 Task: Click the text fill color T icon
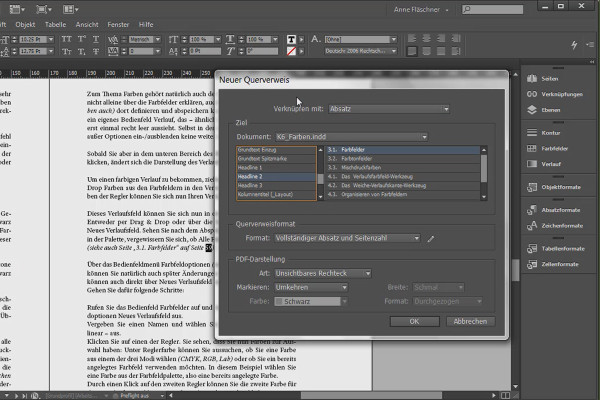point(291,39)
